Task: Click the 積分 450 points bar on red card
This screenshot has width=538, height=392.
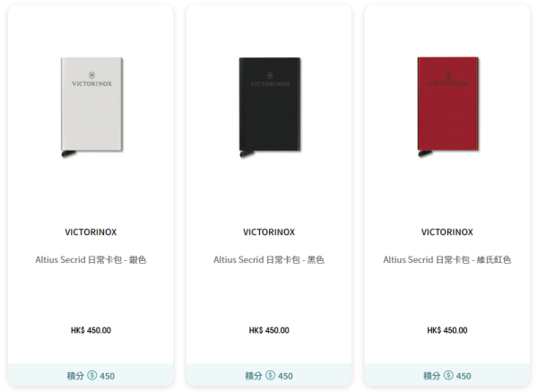Action: [447, 375]
